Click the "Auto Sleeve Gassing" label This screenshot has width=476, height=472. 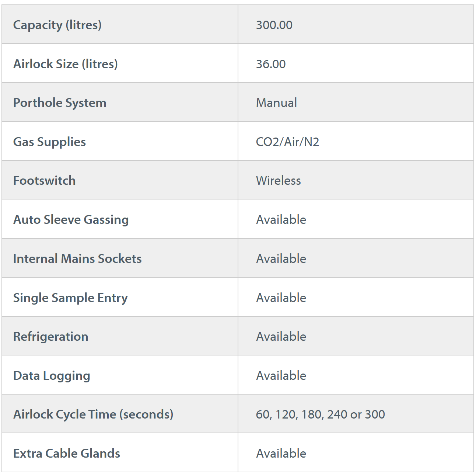click(x=71, y=220)
